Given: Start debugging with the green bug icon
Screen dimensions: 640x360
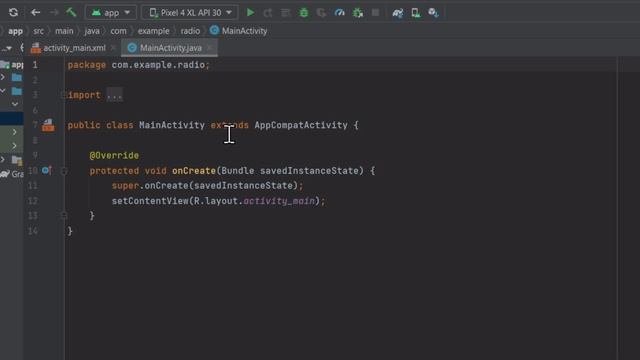Looking at the screenshot, I should point(304,13).
